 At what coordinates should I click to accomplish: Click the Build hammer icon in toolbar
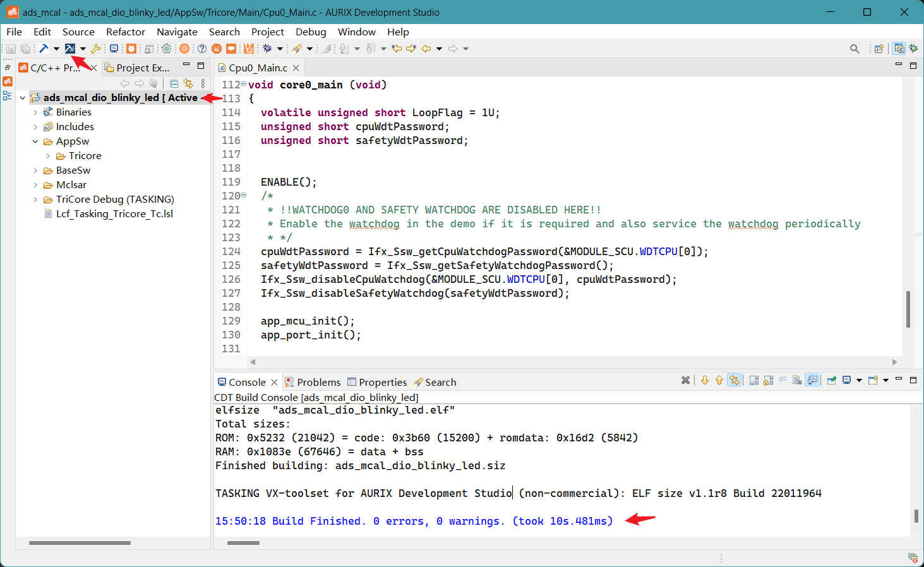coord(44,49)
